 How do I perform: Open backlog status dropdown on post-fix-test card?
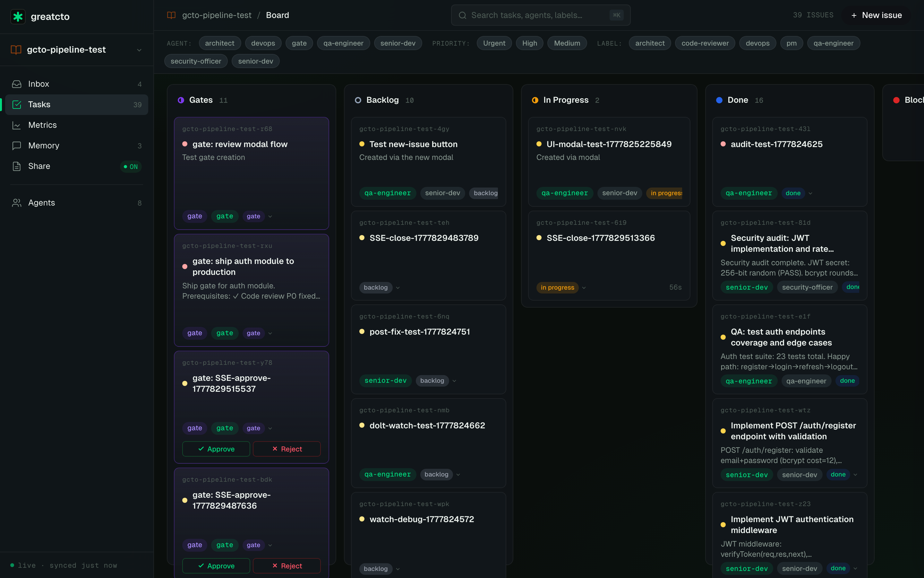pyautogui.click(x=454, y=381)
